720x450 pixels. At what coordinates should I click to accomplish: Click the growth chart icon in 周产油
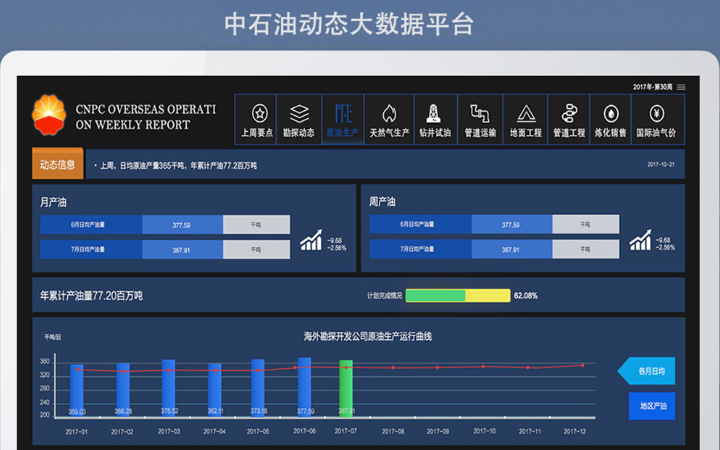tap(641, 240)
